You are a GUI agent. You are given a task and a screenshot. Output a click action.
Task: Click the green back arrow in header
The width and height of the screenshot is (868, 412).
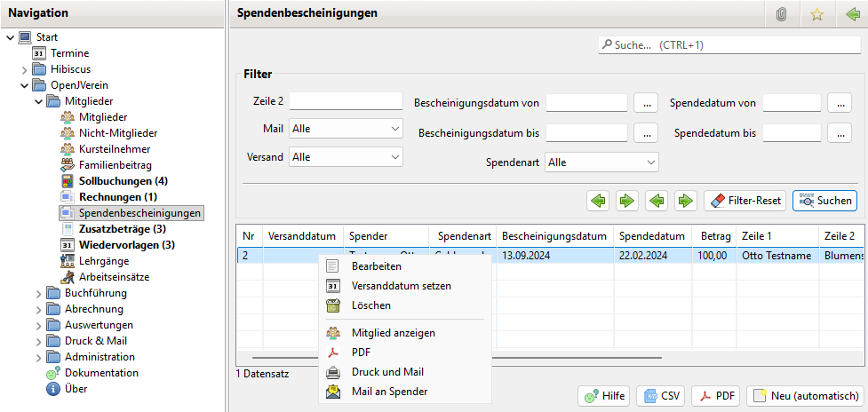[x=851, y=13]
